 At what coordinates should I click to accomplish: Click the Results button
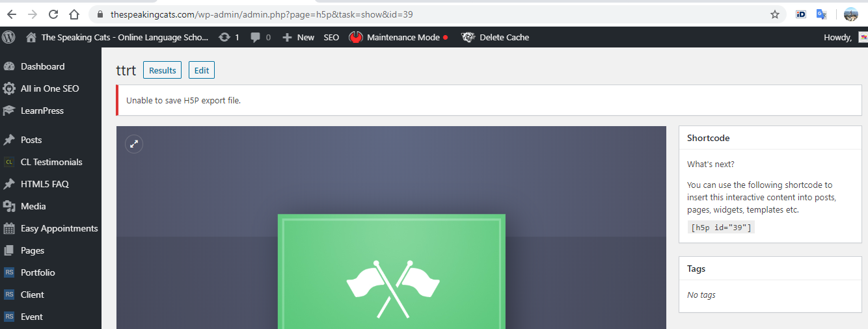162,70
